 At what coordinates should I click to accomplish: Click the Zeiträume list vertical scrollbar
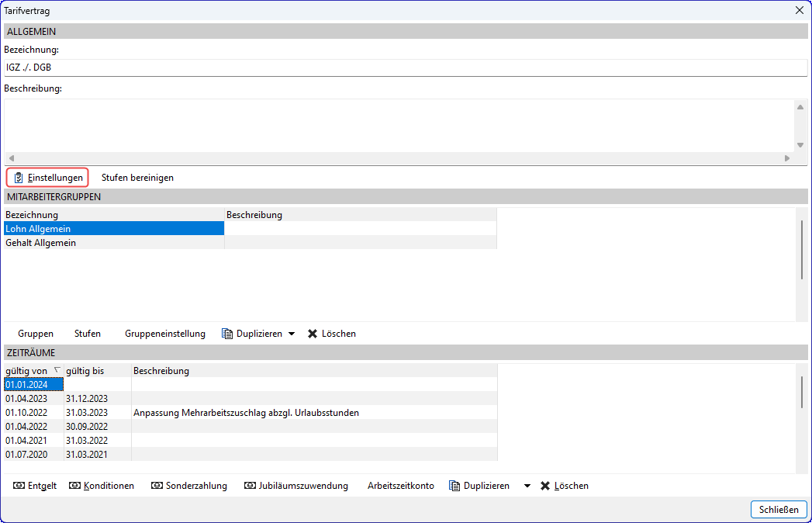(802, 392)
